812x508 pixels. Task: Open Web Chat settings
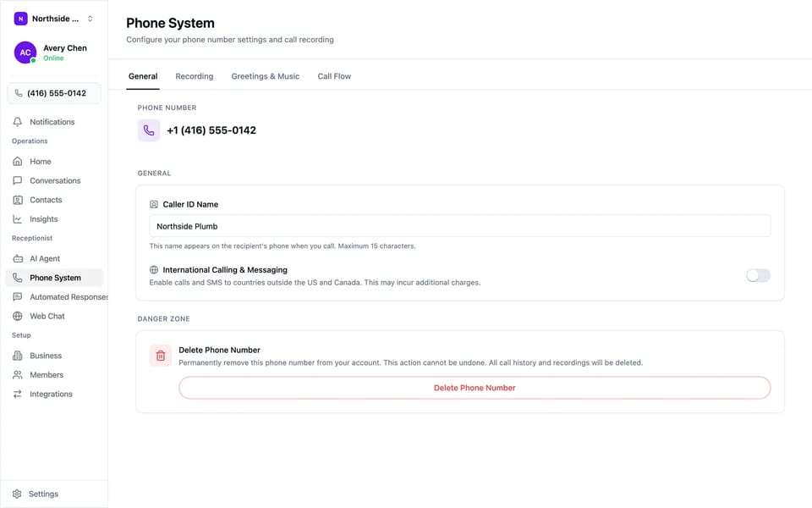(54, 316)
